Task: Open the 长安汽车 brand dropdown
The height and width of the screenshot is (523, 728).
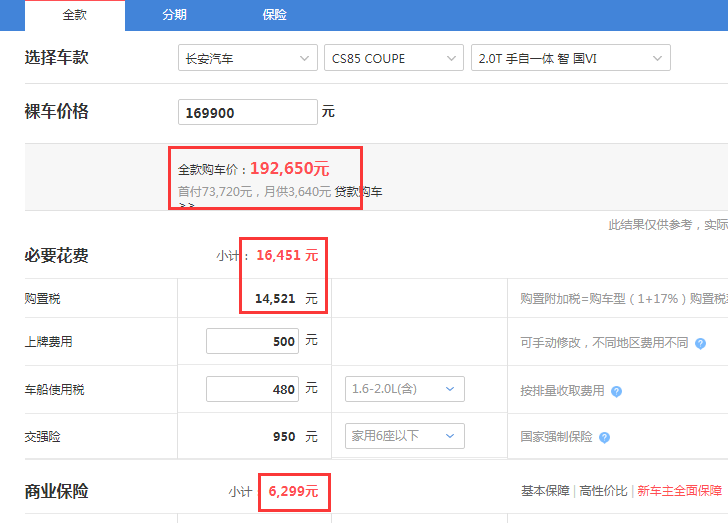Action: point(248,58)
